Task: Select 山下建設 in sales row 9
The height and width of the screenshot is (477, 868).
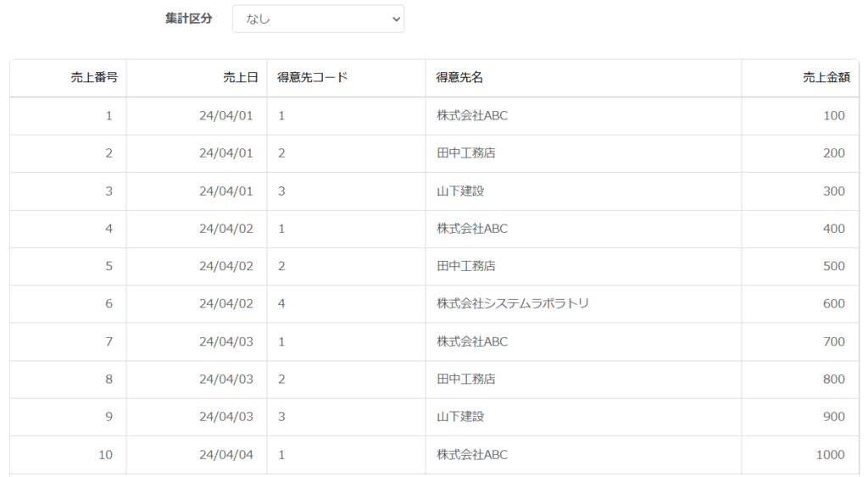Action: click(x=460, y=417)
